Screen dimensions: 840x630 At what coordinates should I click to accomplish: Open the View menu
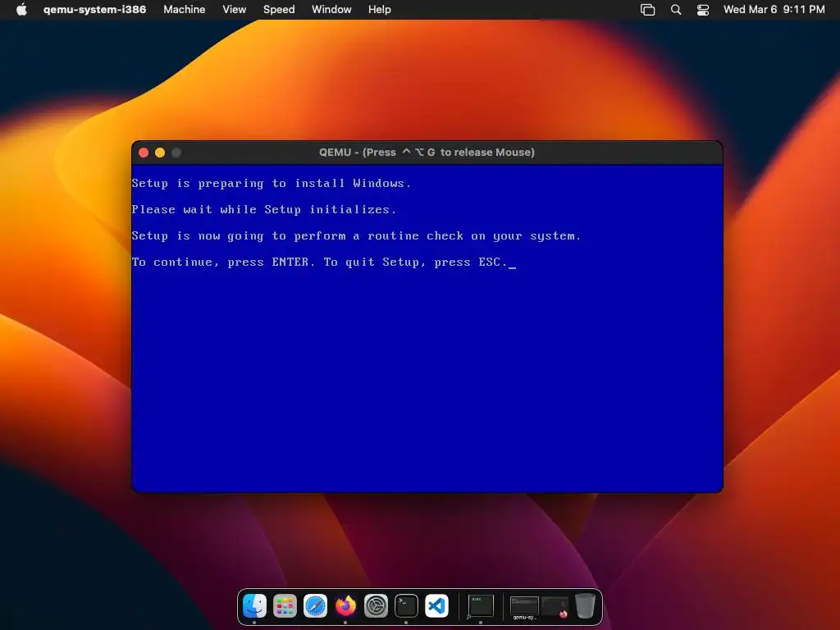click(234, 10)
